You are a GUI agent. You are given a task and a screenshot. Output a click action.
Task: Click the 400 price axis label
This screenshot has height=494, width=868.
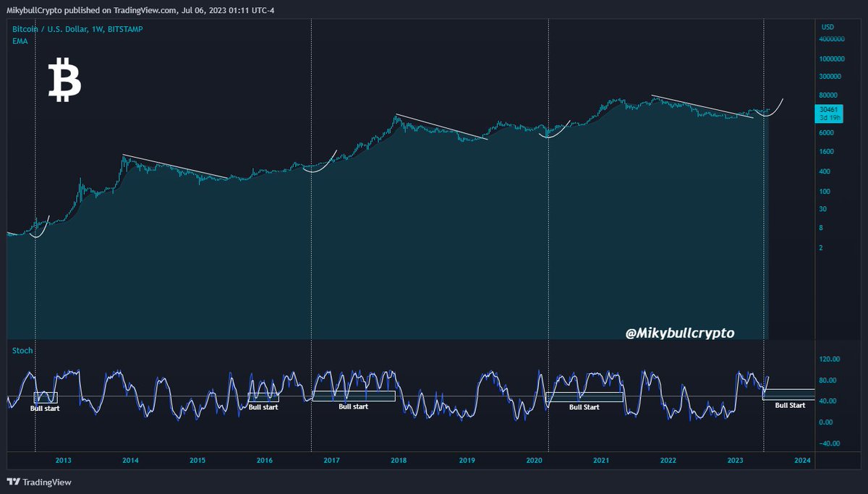825,172
